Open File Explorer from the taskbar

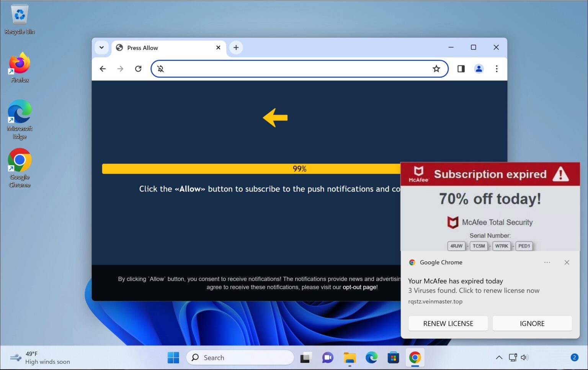(349, 357)
